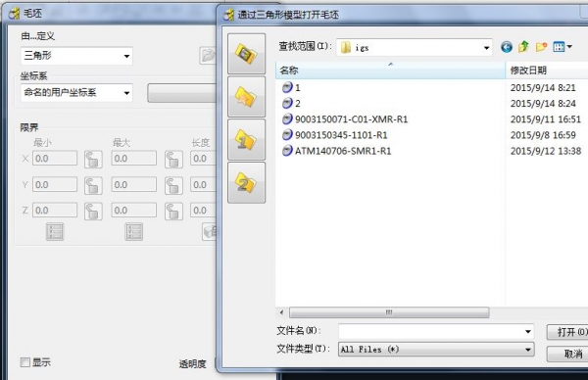
Task: Lock the X maximum limit
Action: click(x=173, y=160)
